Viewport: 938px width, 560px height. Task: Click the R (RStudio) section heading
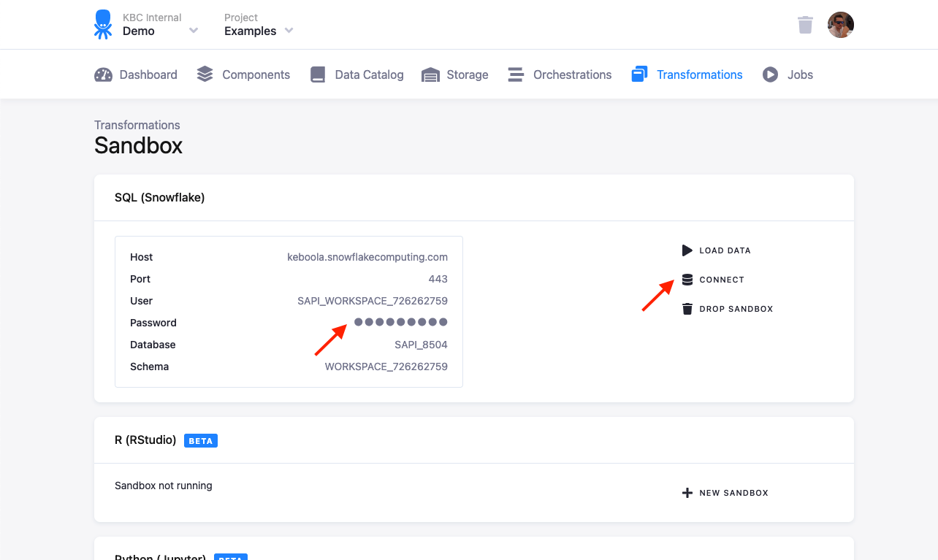point(145,440)
